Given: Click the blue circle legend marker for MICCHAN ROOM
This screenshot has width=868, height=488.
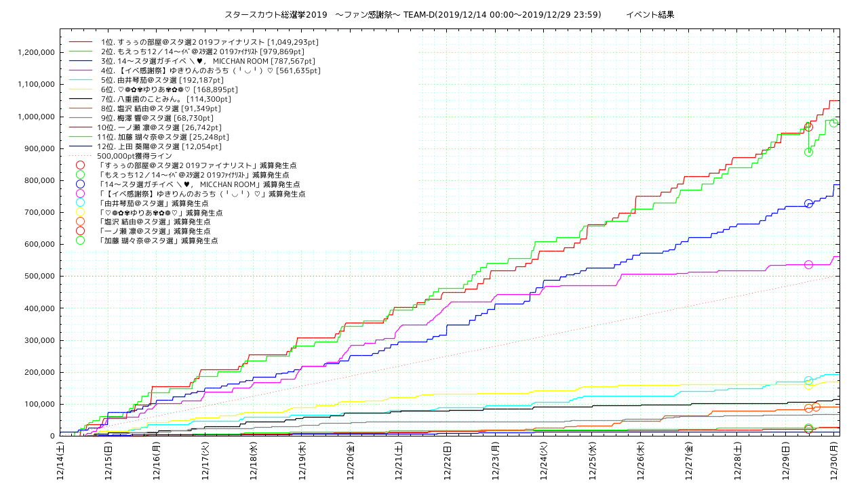Looking at the screenshot, I should [81, 184].
